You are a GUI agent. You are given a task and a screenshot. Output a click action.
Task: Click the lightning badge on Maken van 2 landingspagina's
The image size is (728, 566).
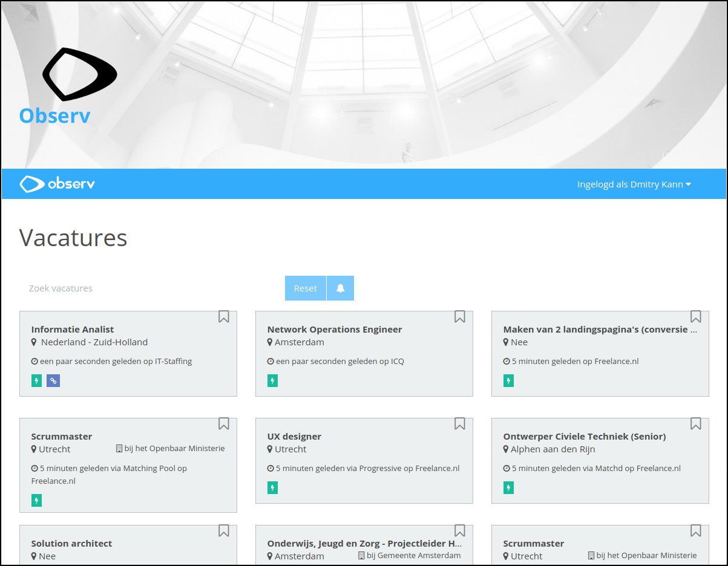508,381
